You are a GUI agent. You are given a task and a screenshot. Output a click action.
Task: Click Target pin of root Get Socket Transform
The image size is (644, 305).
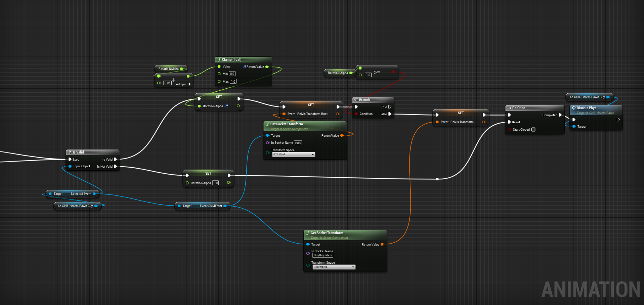click(x=267, y=135)
